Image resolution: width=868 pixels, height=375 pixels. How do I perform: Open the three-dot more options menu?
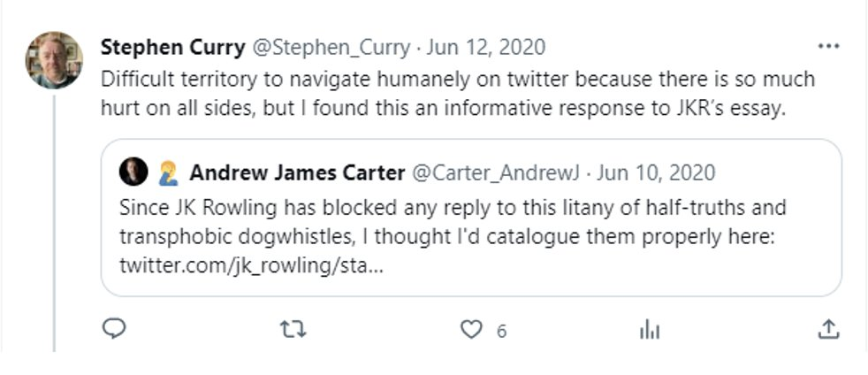[x=827, y=46]
